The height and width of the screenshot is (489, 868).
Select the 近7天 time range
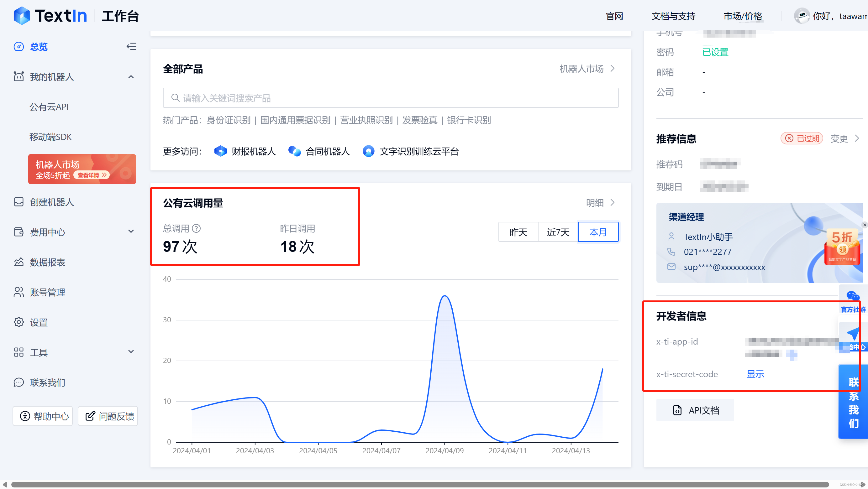tap(558, 232)
